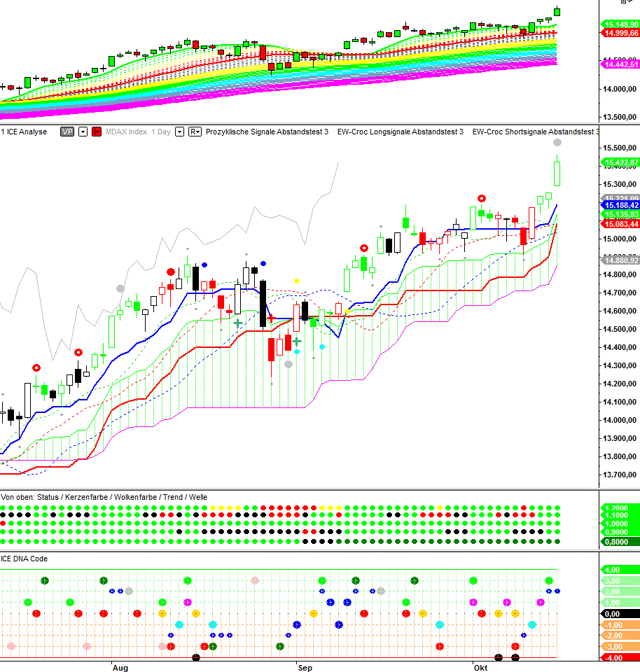Click the MDAX Index symbol label

(x=126, y=132)
